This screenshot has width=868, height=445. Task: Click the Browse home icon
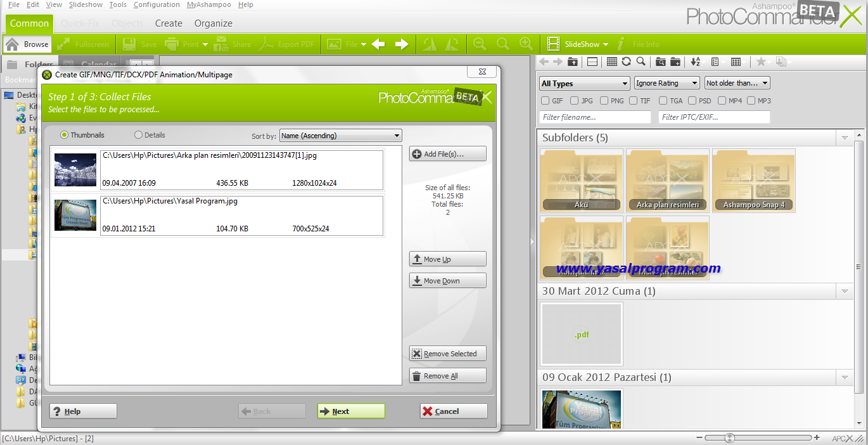[12, 44]
